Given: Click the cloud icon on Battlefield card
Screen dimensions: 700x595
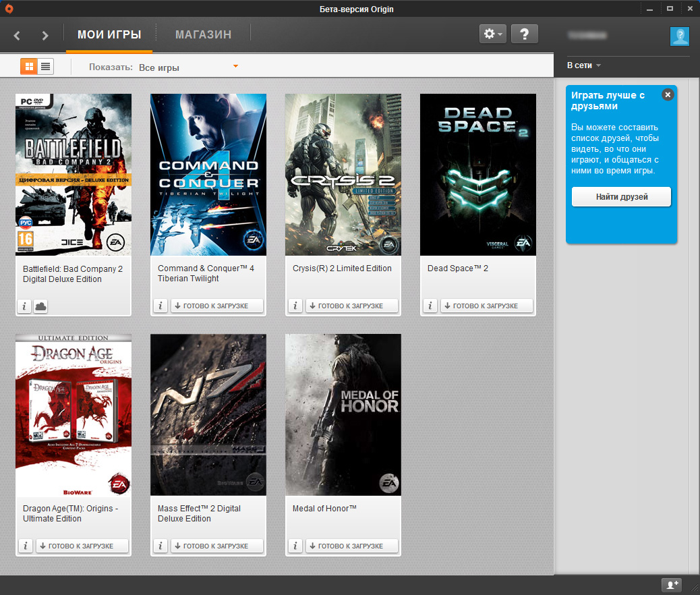Looking at the screenshot, I should coord(40,306).
